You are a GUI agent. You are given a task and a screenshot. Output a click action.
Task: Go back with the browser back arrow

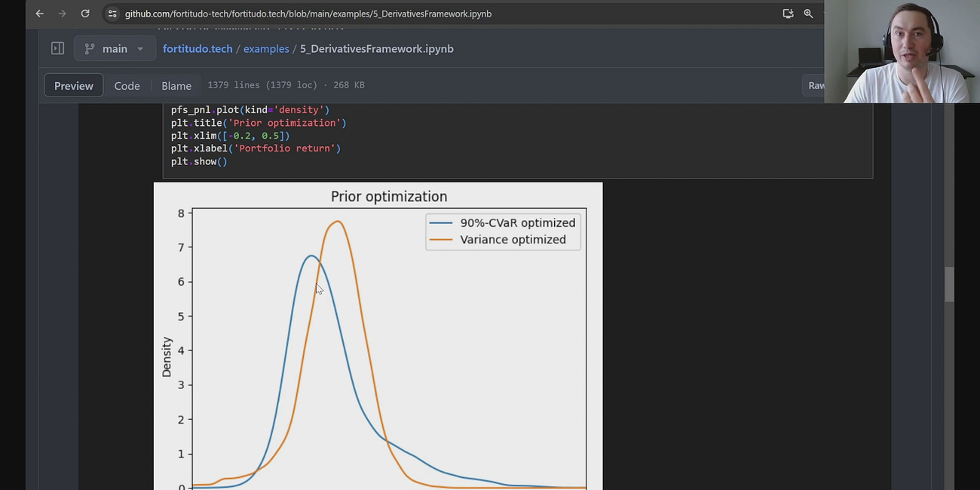click(x=39, y=14)
